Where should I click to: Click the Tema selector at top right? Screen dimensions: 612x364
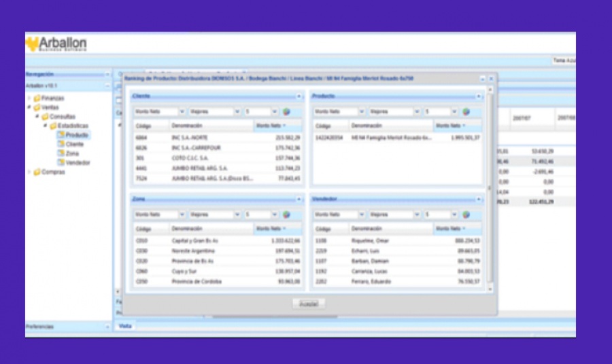tap(564, 60)
